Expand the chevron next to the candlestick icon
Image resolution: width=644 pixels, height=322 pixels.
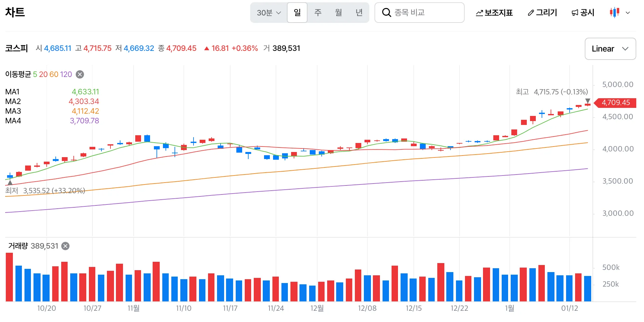pyautogui.click(x=627, y=13)
